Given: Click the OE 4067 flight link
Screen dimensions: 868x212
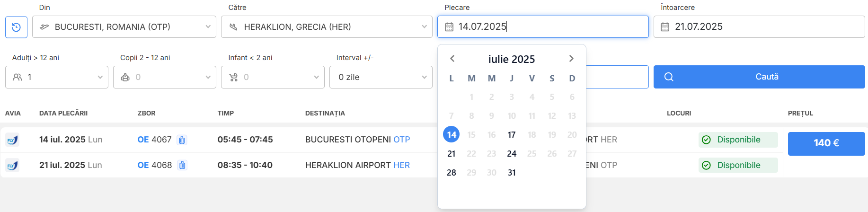Looking at the screenshot, I should (x=154, y=140).
